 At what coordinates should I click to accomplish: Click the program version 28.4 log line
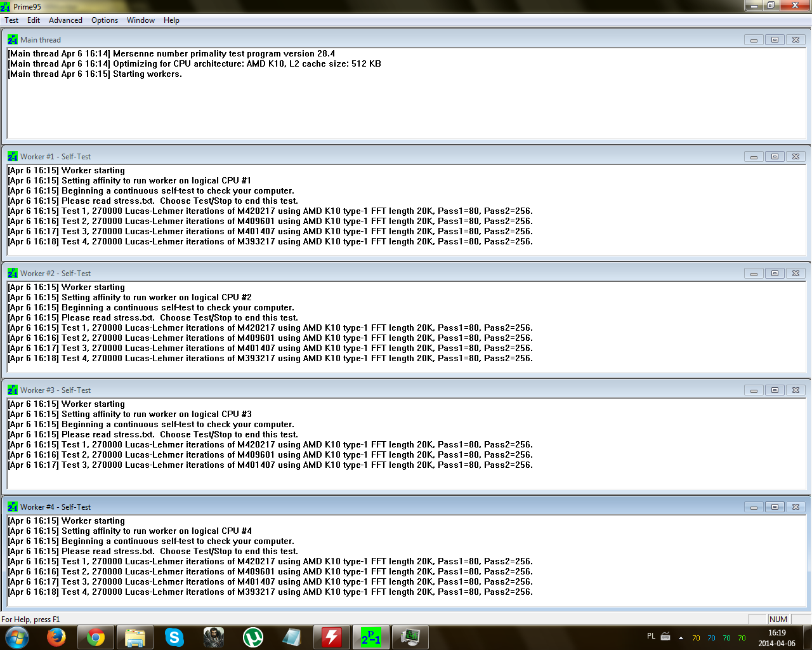pos(171,54)
